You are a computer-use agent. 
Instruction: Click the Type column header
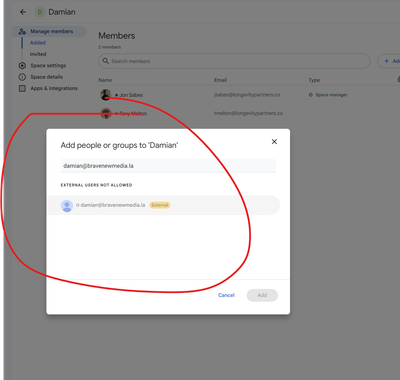[x=314, y=80]
